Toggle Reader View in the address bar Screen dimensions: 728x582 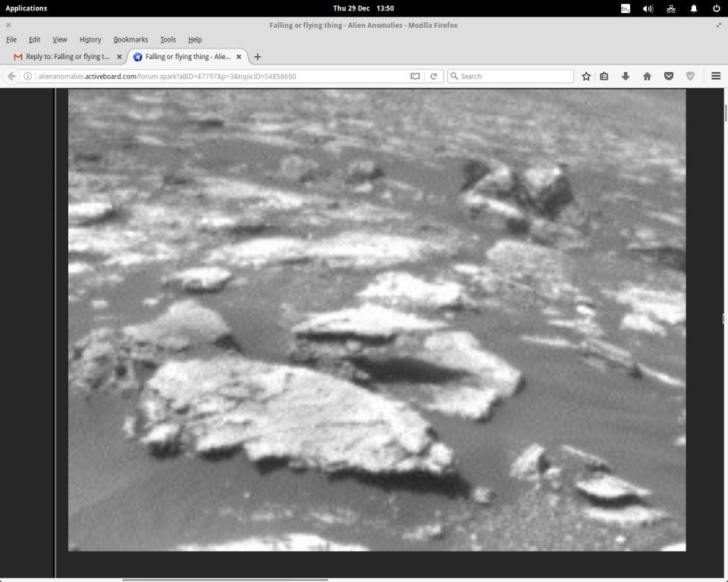point(415,76)
